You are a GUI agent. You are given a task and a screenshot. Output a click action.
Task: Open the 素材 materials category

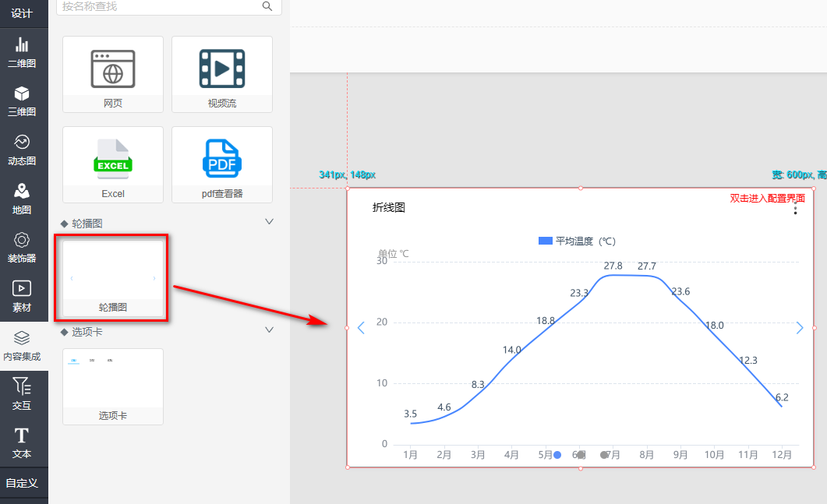pyautogui.click(x=22, y=297)
